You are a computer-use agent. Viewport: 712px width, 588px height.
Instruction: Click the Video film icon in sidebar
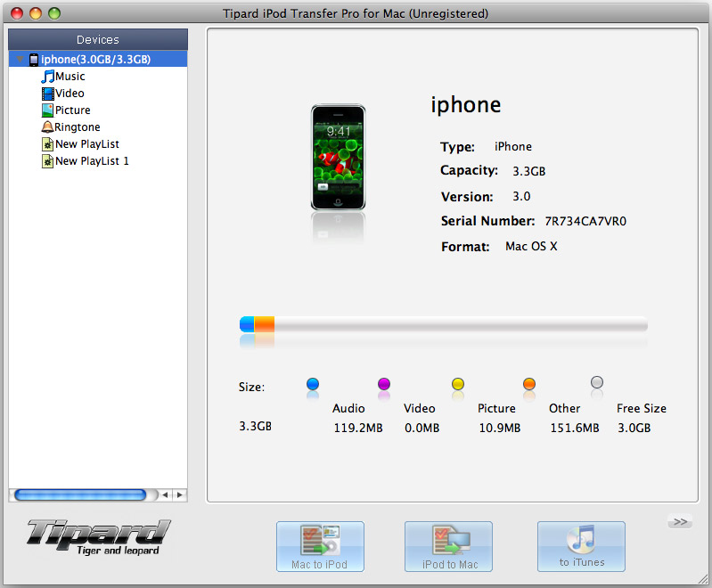click(48, 94)
